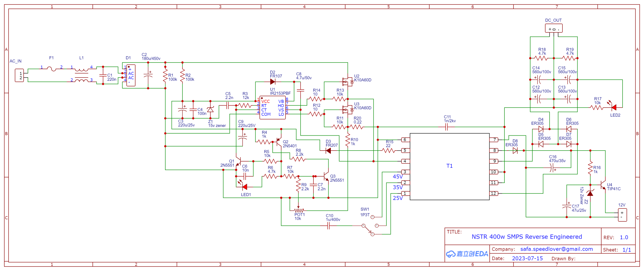Click the 'D3 FR207' label
The image size is (644, 271).
[x=331, y=143]
